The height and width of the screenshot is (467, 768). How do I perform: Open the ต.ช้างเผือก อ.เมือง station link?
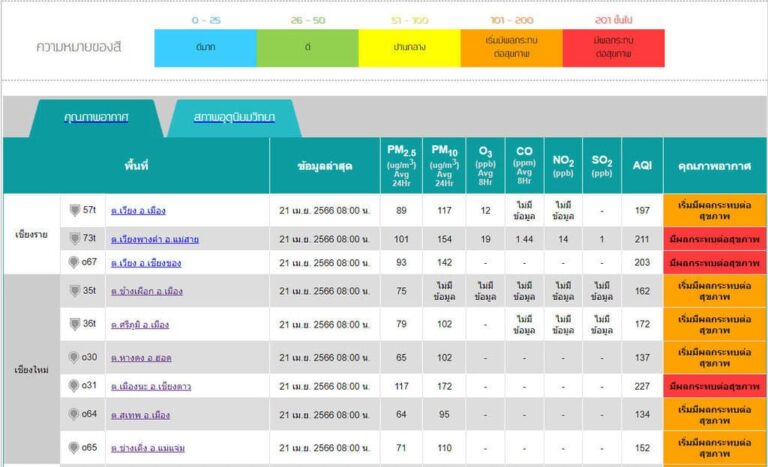(146, 291)
